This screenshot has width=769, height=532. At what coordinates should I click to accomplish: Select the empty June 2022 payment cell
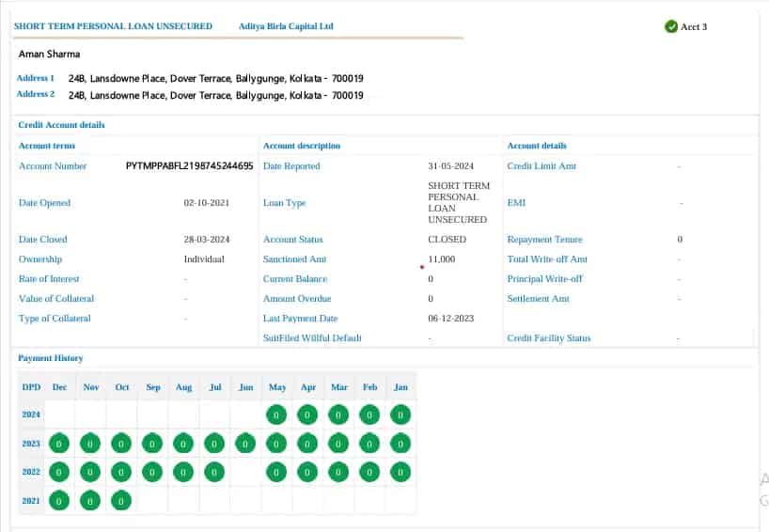(245, 472)
